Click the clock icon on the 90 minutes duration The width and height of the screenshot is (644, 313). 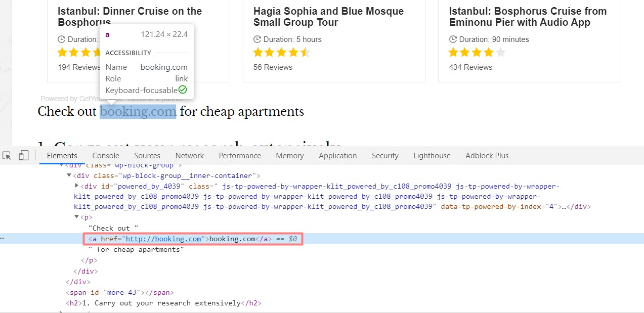[453, 39]
